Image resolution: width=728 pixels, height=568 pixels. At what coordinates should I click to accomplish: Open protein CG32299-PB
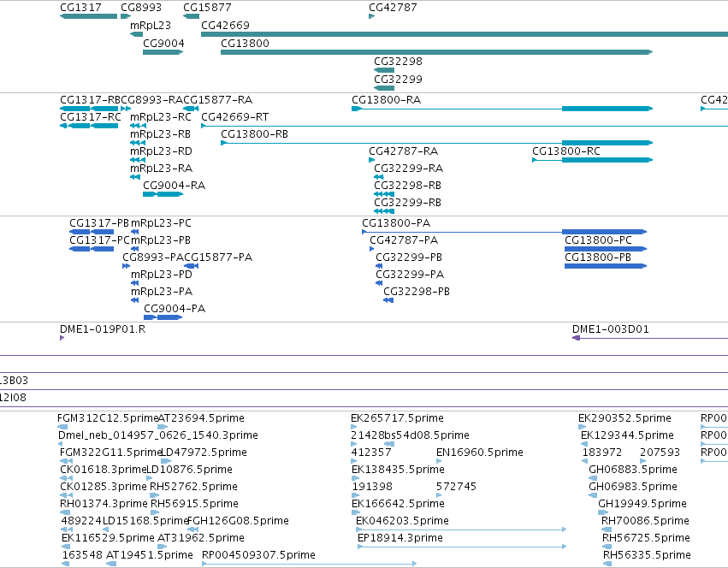(x=409, y=257)
